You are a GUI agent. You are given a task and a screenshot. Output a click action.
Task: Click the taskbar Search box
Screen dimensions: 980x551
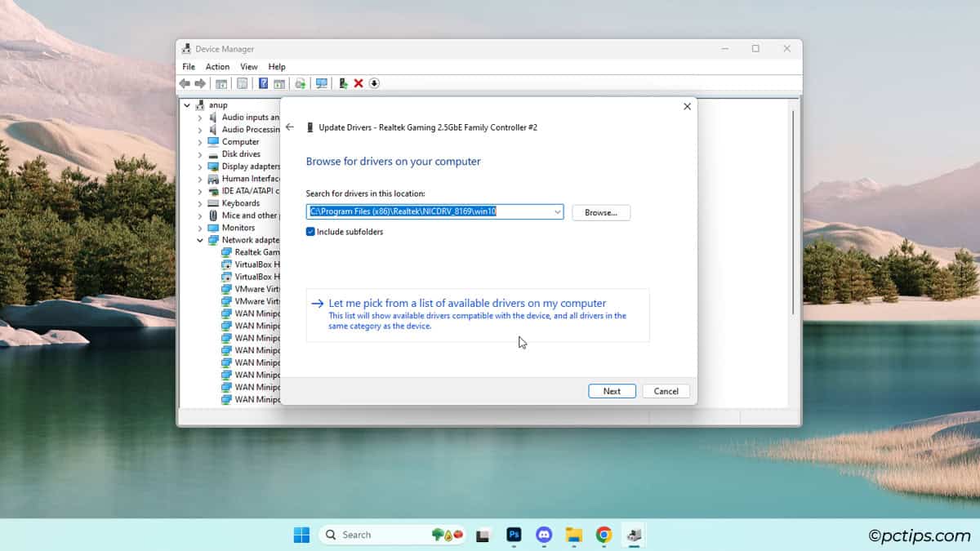click(x=392, y=535)
